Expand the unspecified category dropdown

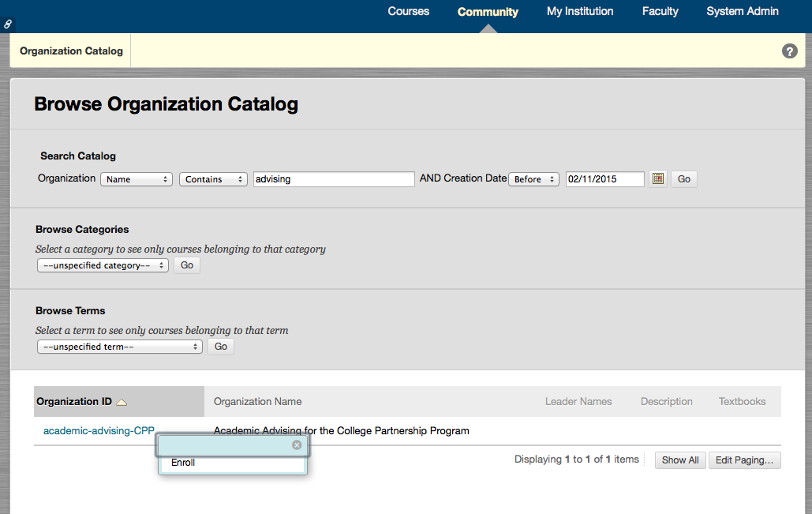[103, 265]
